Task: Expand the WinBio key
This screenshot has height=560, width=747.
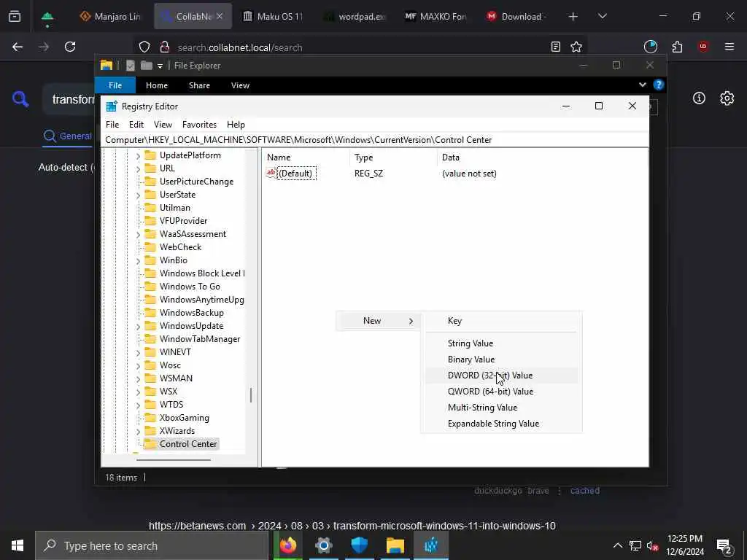Action: (x=138, y=260)
